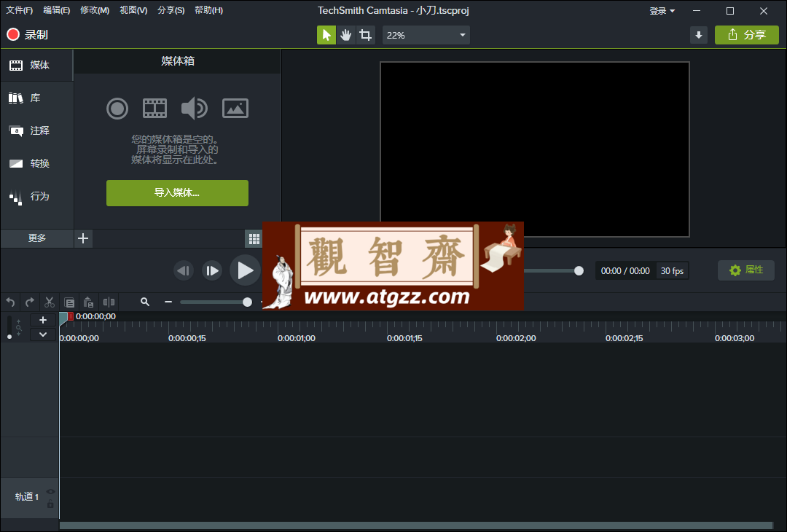Click the 30 fps frame rate display
The height and width of the screenshot is (532, 787).
click(x=672, y=271)
